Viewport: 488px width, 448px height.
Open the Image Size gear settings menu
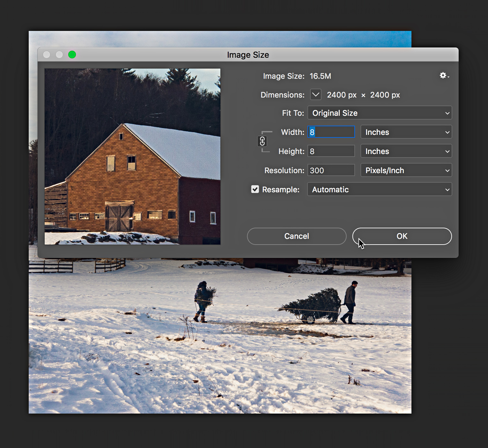point(443,76)
